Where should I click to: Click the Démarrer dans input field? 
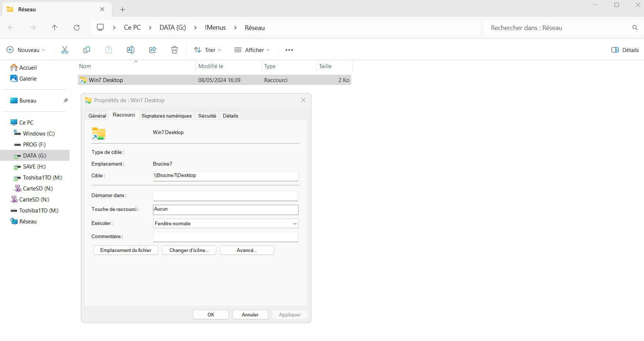pyautogui.click(x=226, y=196)
